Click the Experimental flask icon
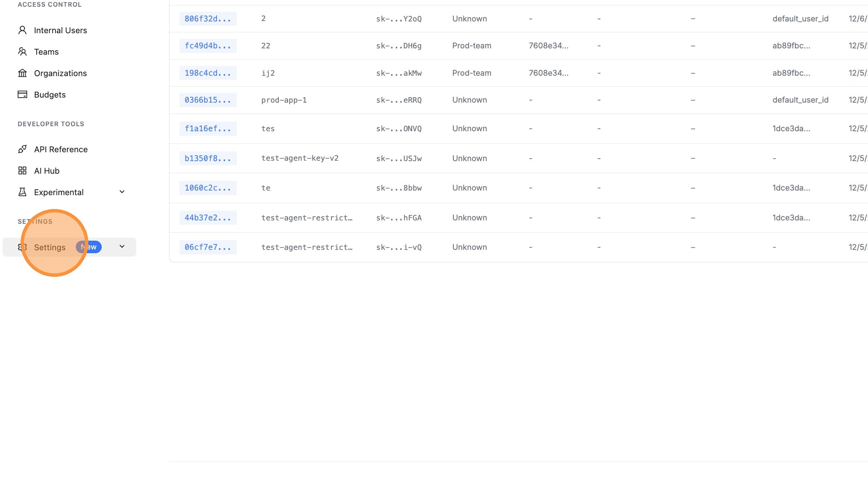The width and height of the screenshot is (868, 485). [22, 192]
